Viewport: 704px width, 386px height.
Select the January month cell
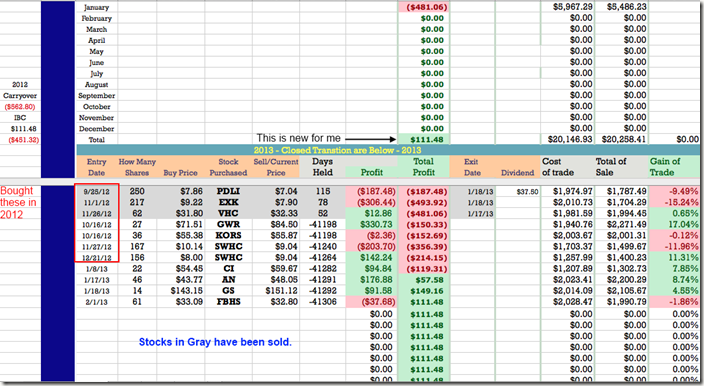(x=97, y=7)
